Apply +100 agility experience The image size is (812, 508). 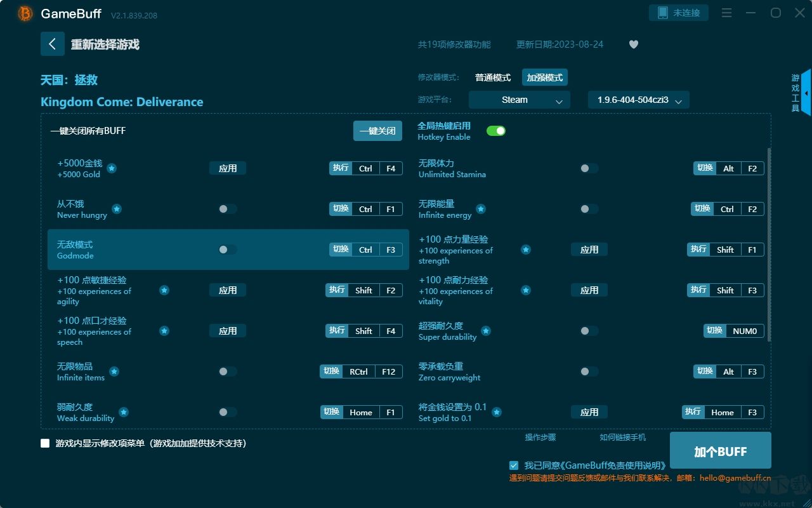(x=228, y=290)
